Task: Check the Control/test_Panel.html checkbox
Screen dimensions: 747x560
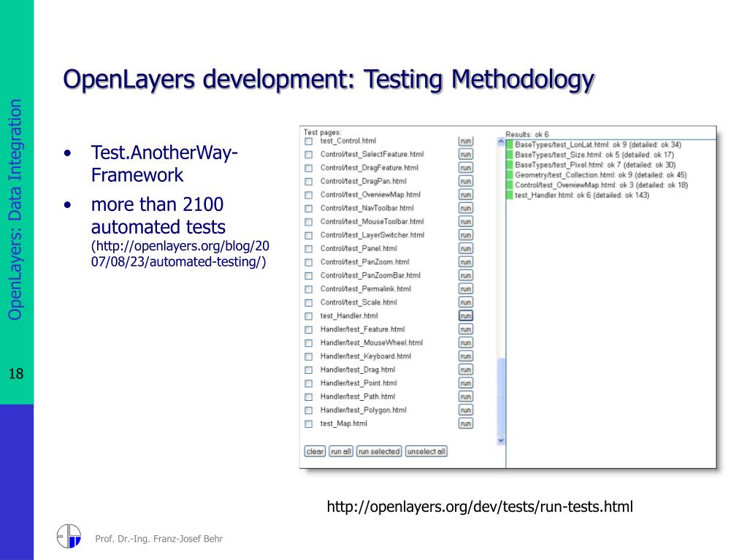Action: pos(309,248)
